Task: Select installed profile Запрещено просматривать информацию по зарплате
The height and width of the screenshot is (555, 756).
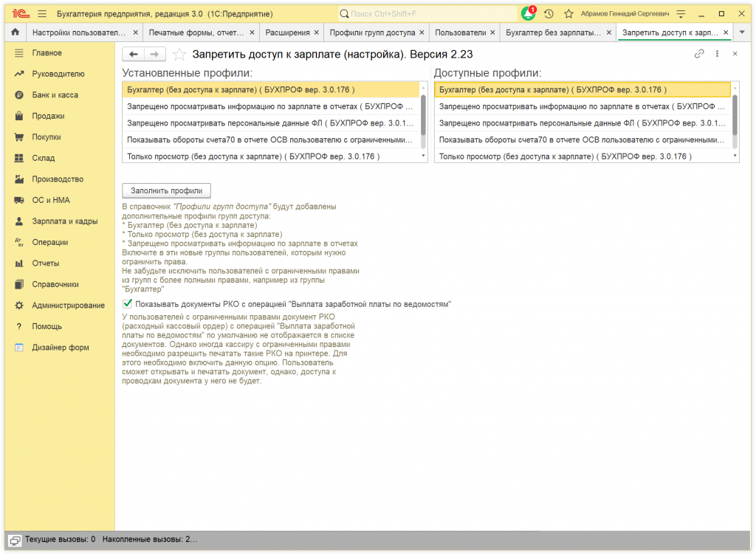Action: click(271, 106)
